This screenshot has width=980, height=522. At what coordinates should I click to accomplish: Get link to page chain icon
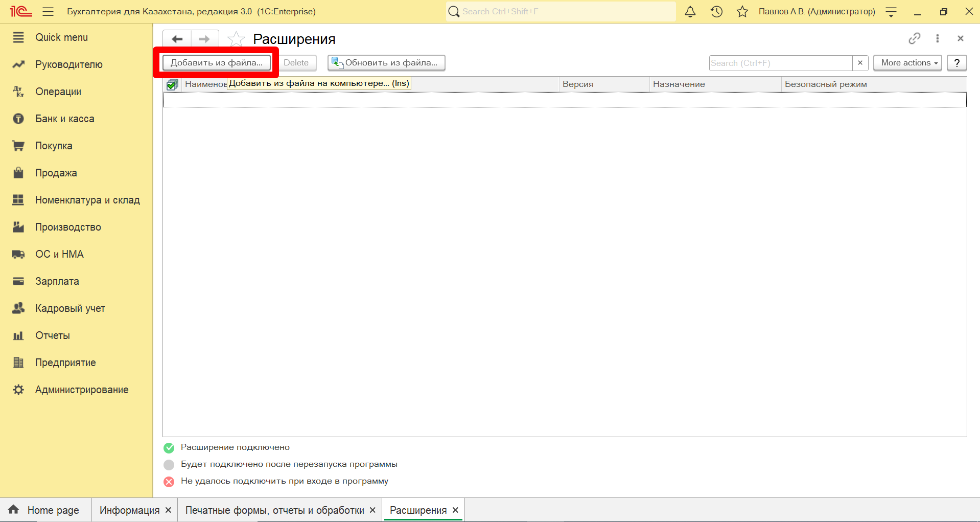[915, 38]
